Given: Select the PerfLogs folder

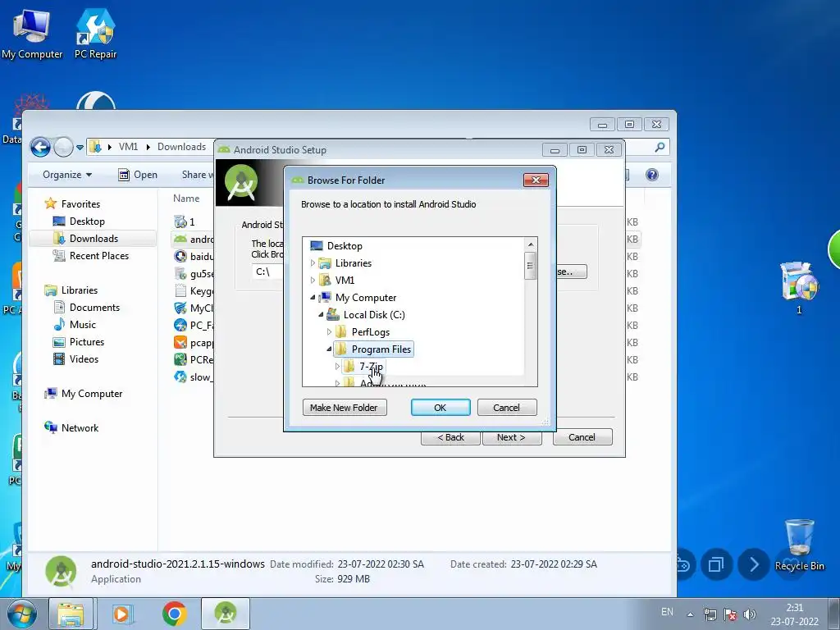Looking at the screenshot, I should [370, 331].
